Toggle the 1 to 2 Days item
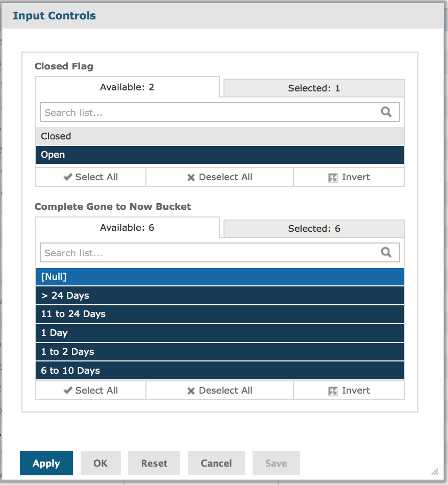This screenshot has height=485, width=448. (x=220, y=352)
